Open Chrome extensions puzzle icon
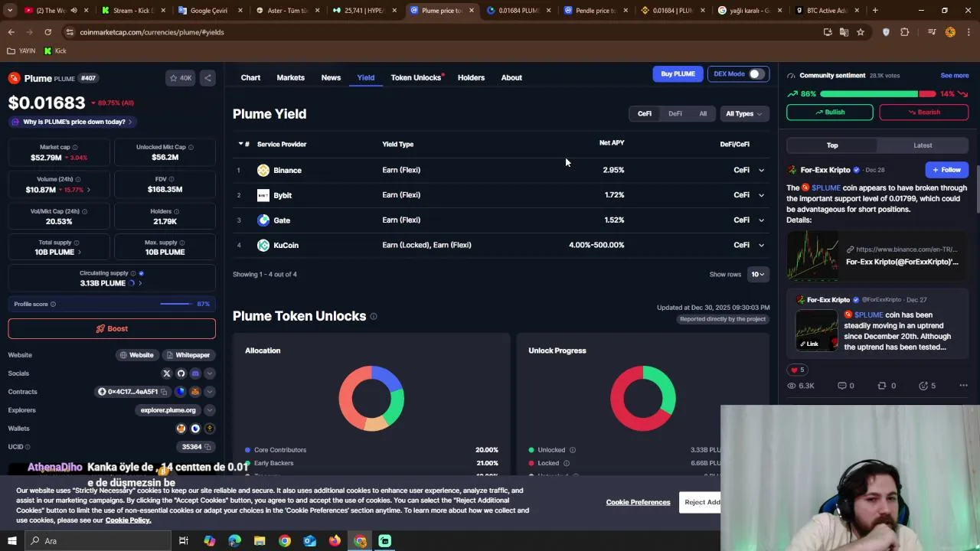This screenshot has height=551, width=980. (x=905, y=32)
